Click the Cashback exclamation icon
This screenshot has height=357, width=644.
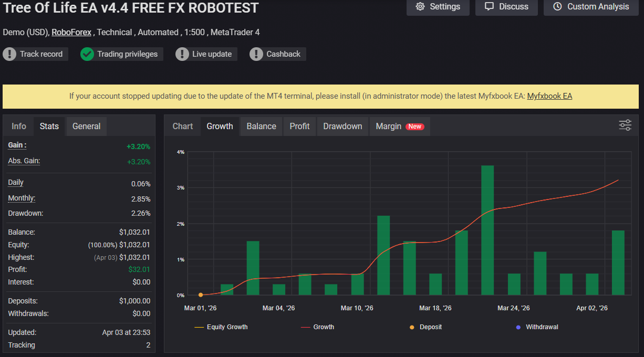click(x=256, y=54)
